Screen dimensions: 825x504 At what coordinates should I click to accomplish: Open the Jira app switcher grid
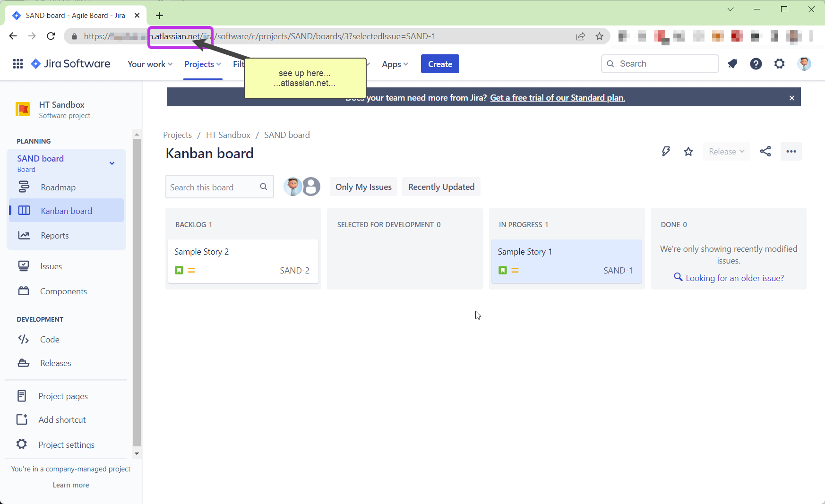[x=18, y=64]
